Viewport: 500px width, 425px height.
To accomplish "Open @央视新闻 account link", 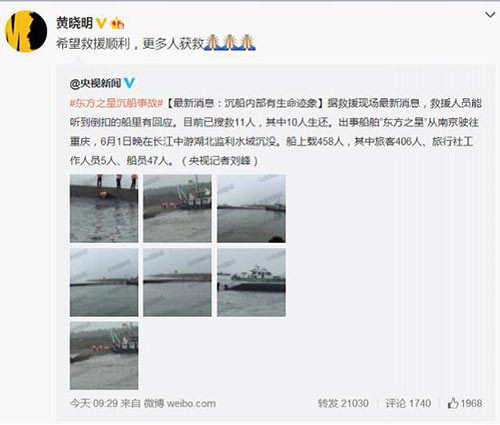I will [x=95, y=83].
